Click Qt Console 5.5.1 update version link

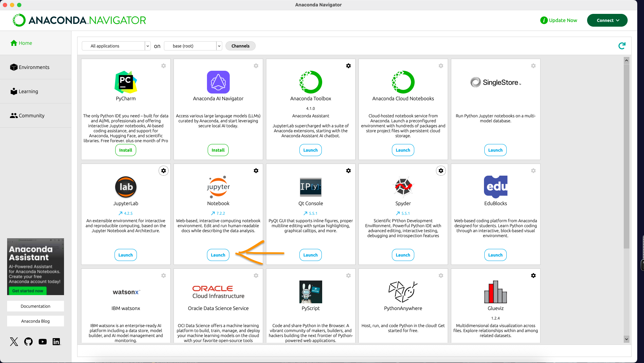pyautogui.click(x=310, y=213)
